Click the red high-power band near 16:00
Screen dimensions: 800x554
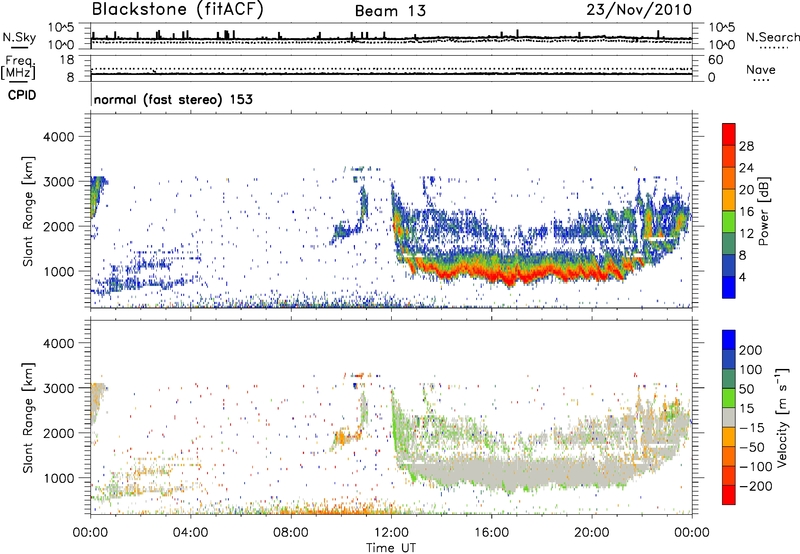pyautogui.click(x=492, y=275)
